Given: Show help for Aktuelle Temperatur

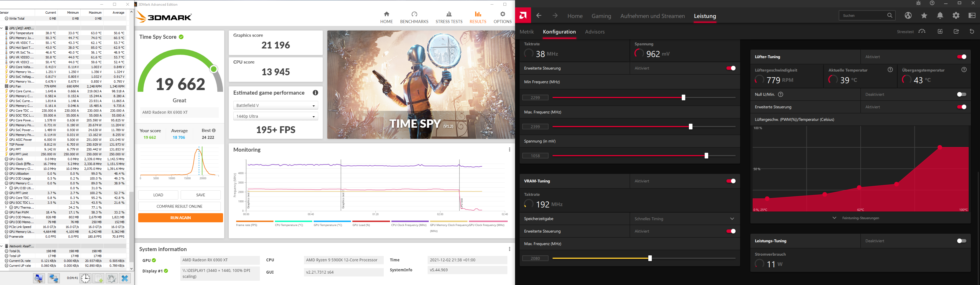Looking at the screenshot, I should [890, 70].
